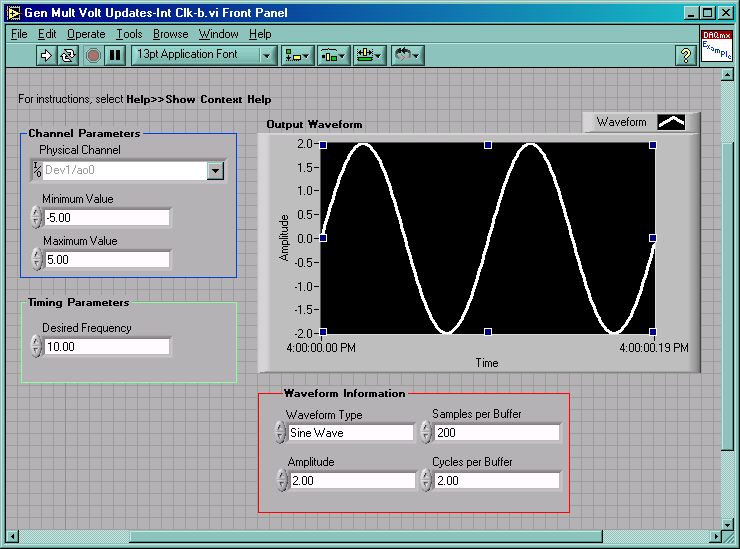This screenshot has height=549, width=740.
Task: Click the Waveform Information group label
Action: point(345,394)
